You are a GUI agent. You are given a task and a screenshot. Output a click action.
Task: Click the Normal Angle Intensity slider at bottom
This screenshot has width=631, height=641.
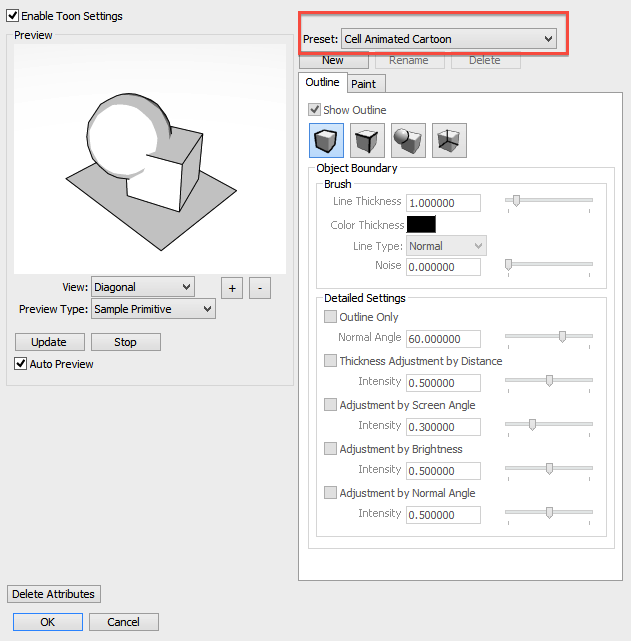(549, 512)
